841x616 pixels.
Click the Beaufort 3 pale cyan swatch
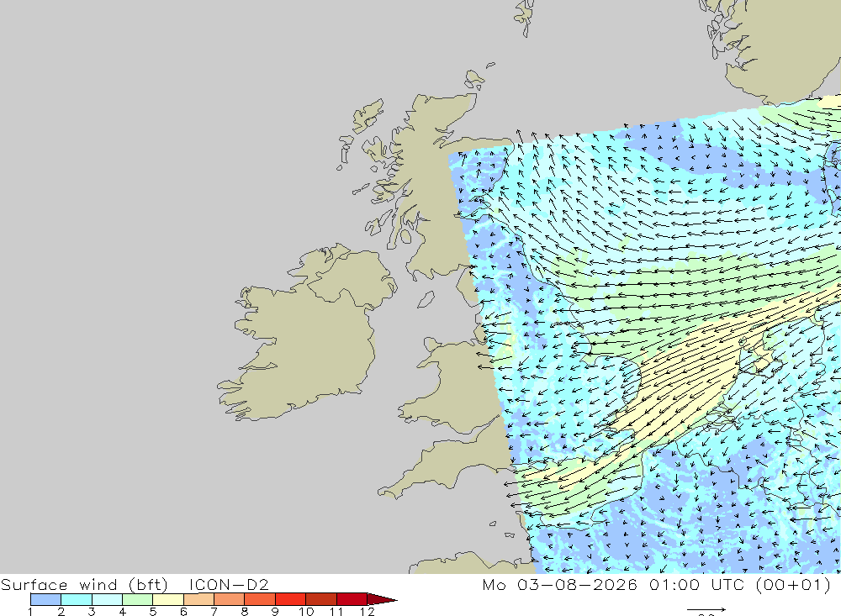[x=107, y=599]
